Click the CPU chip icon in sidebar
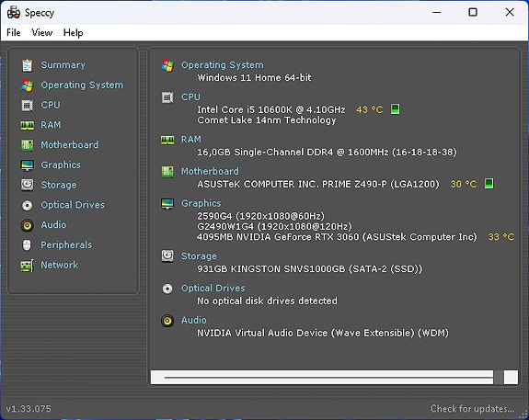This screenshot has width=529, height=420. (x=27, y=105)
